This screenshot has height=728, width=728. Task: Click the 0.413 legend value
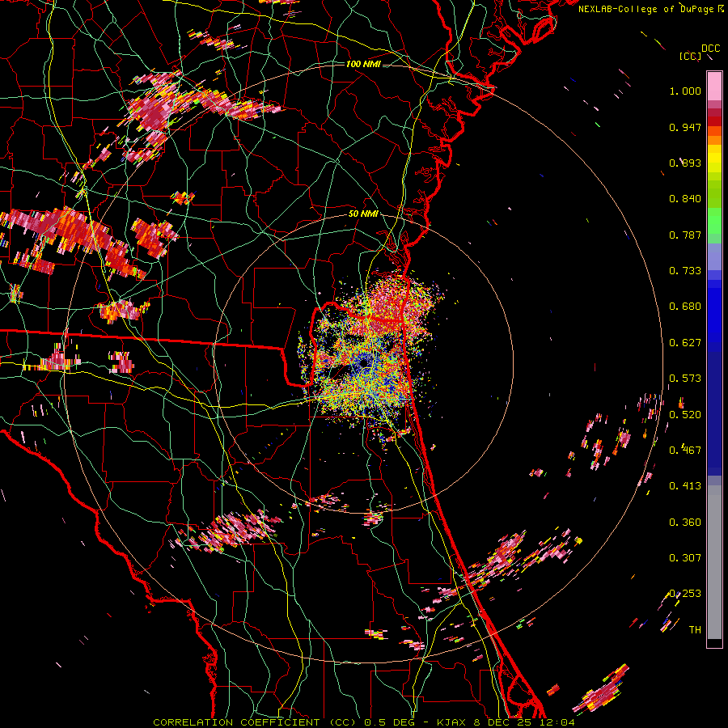[685, 486]
